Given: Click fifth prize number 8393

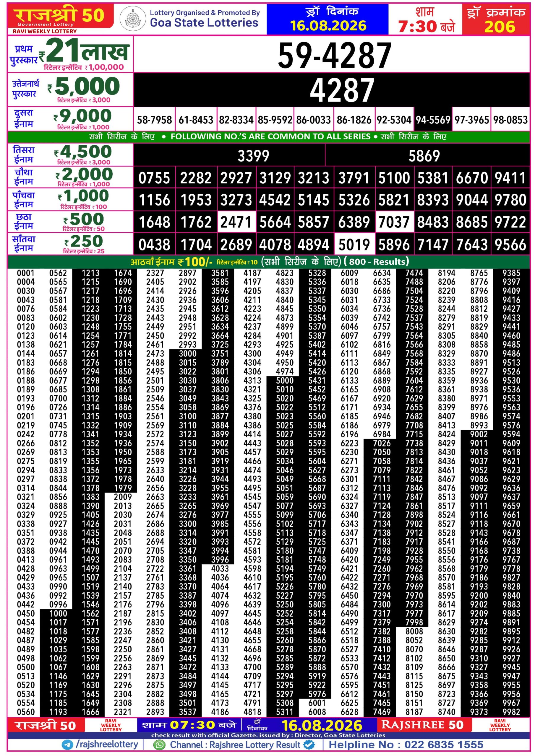Looking at the screenshot, I should (433, 200).
